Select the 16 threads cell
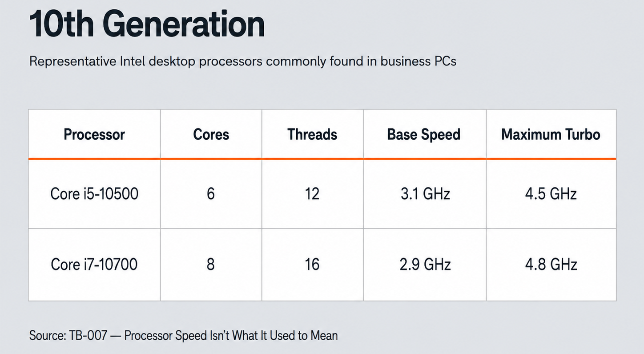644x354 pixels. click(312, 265)
